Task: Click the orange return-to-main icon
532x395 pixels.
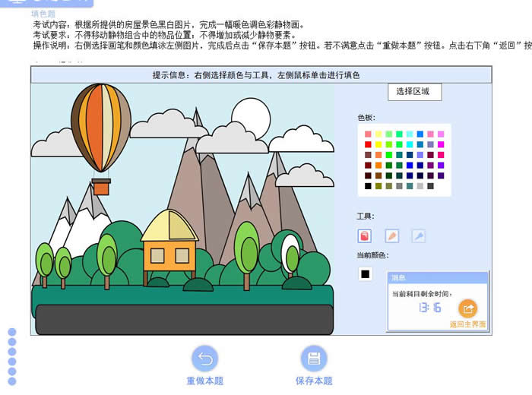Action: (x=467, y=308)
